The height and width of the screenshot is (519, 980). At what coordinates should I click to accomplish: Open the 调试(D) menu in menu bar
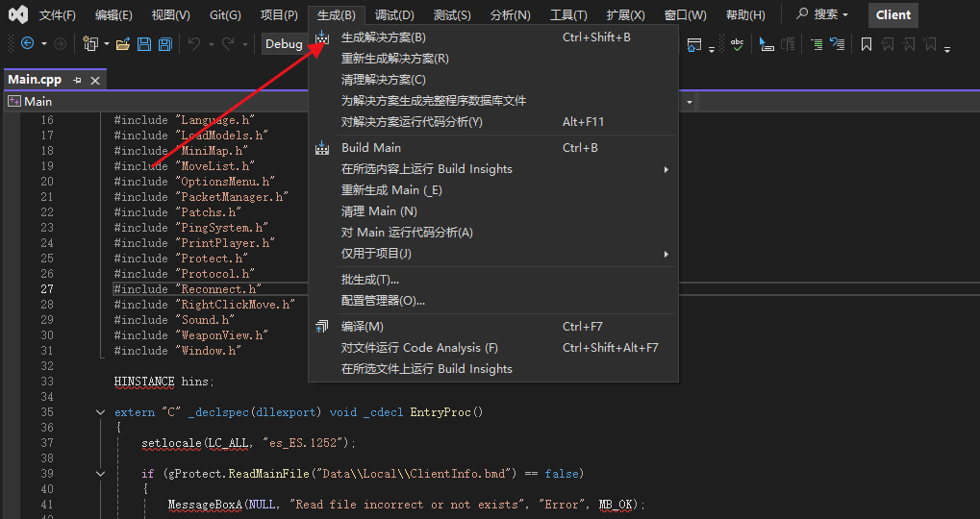point(394,15)
